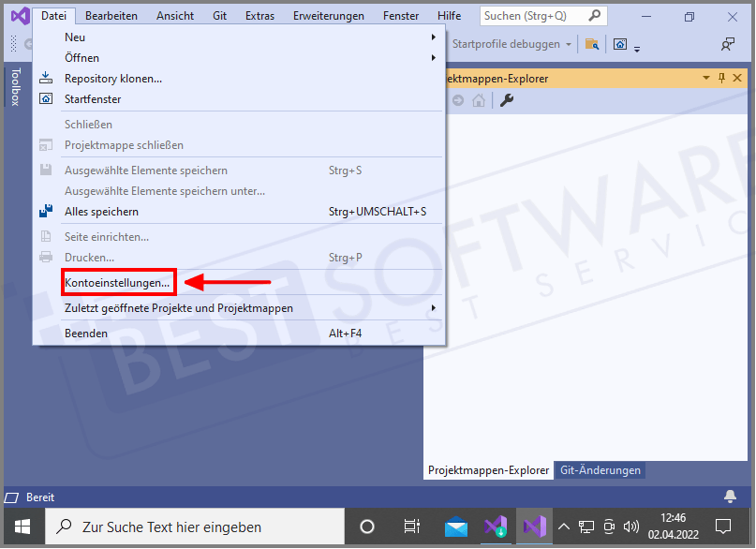756x549 pixels.
Task: Click the Feedback senden icon
Action: point(727,43)
